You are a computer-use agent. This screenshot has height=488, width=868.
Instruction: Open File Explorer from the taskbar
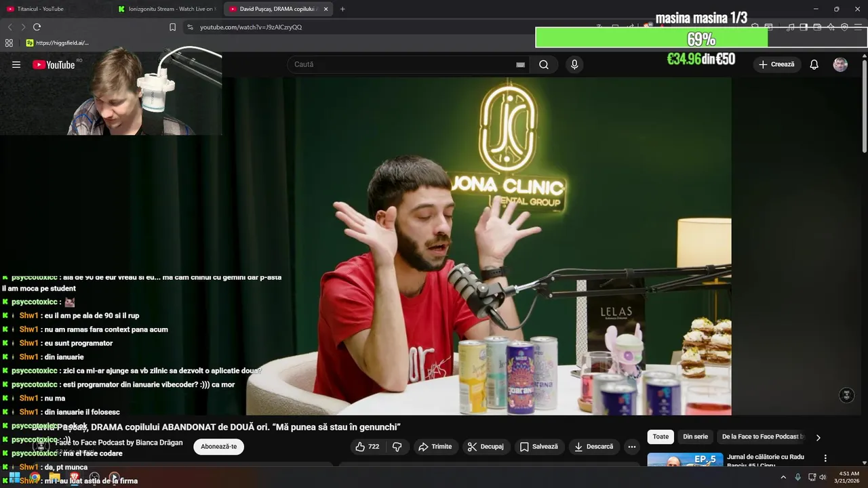(55, 477)
